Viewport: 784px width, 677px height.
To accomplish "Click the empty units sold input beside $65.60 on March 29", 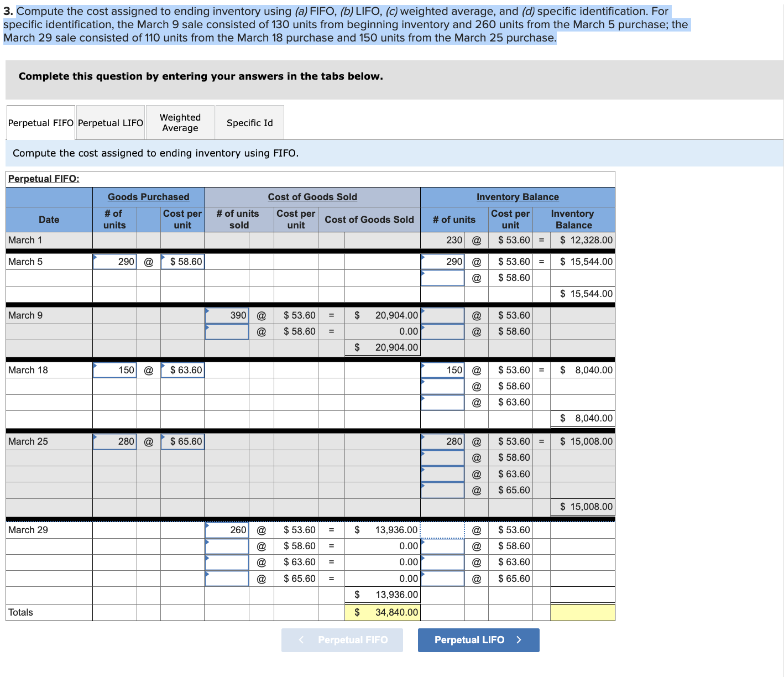I will [x=227, y=578].
